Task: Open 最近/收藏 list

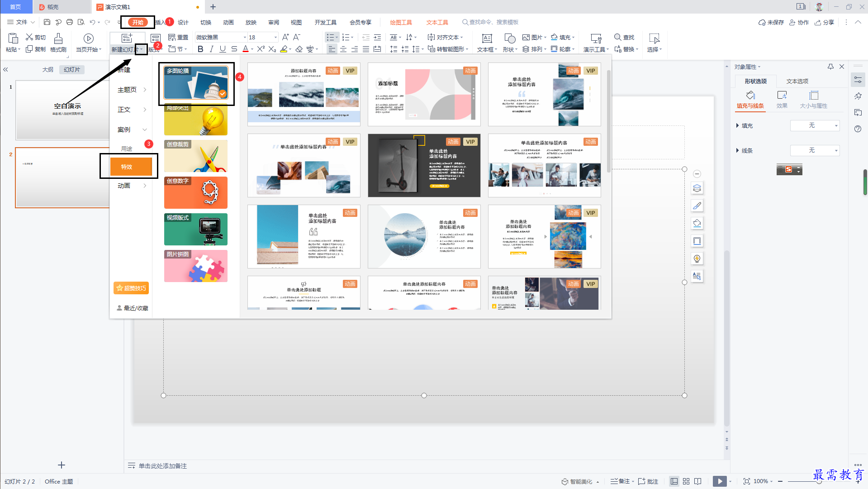Action: coord(133,308)
